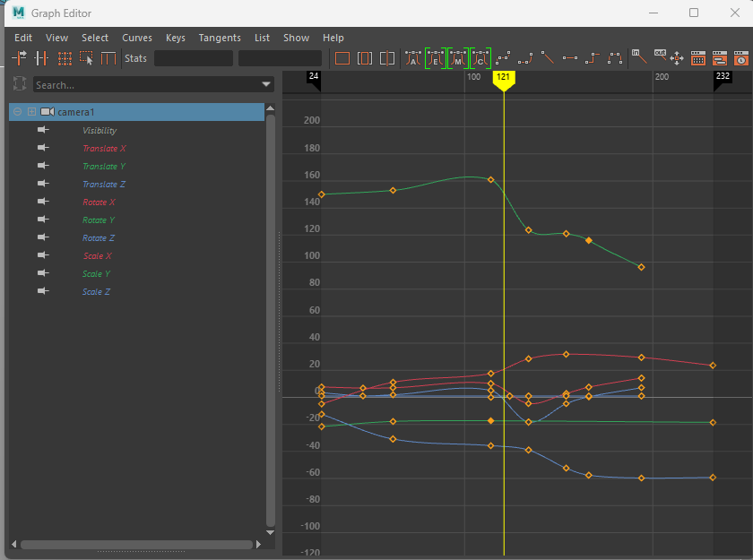Open the Search filter dropdown arrow
The width and height of the screenshot is (753, 560).
[266, 84]
